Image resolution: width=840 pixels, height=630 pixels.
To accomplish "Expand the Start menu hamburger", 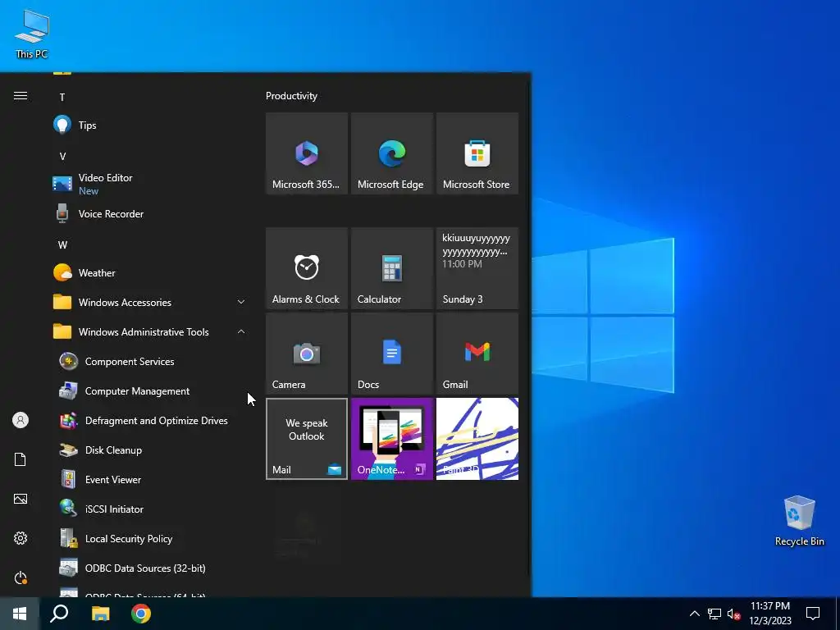I will click(x=21, y=96).
